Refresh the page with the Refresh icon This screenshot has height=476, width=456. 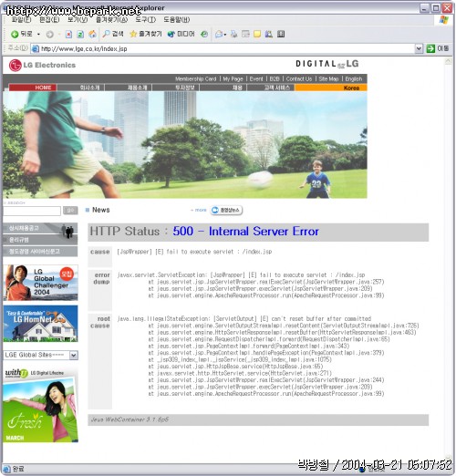point(80,35)
